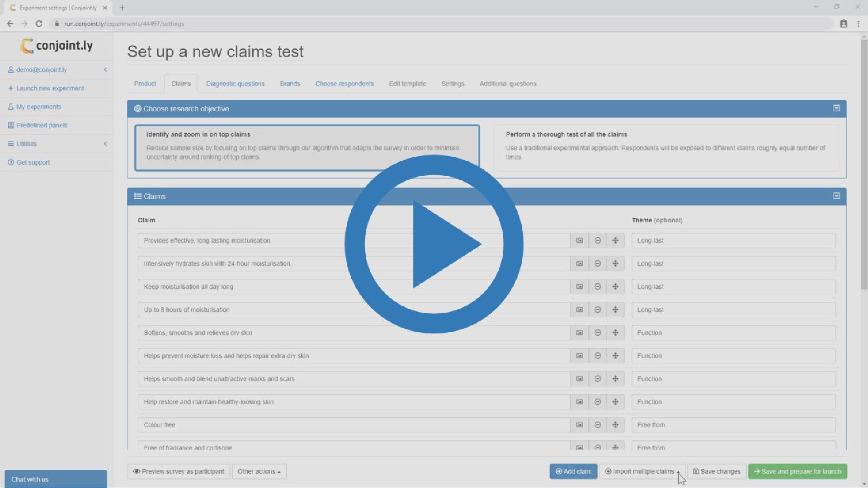This screenshot has width=868, height=488.
Task: Collapse the Utilities sidebar section
Action: pyautogui.click(x=106, y=144)
